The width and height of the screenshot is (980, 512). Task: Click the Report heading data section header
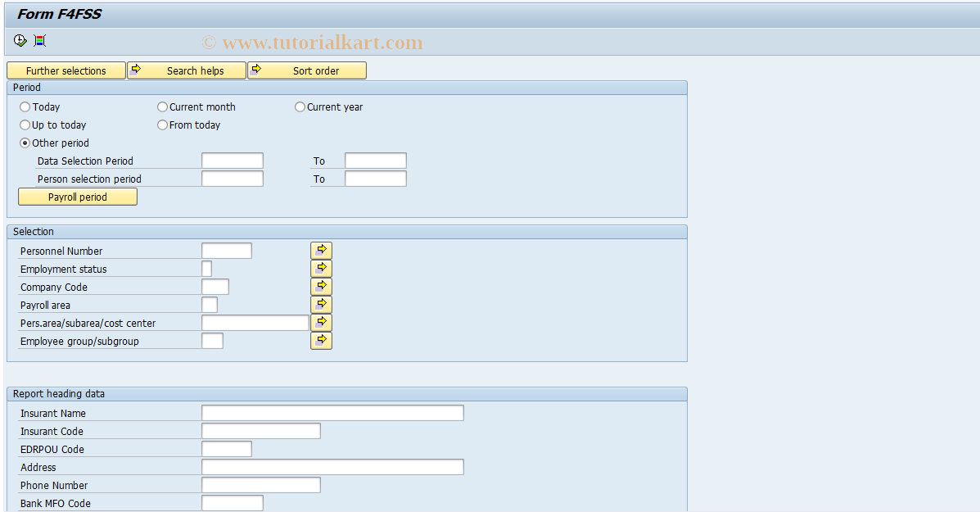[x=347, y=394]
